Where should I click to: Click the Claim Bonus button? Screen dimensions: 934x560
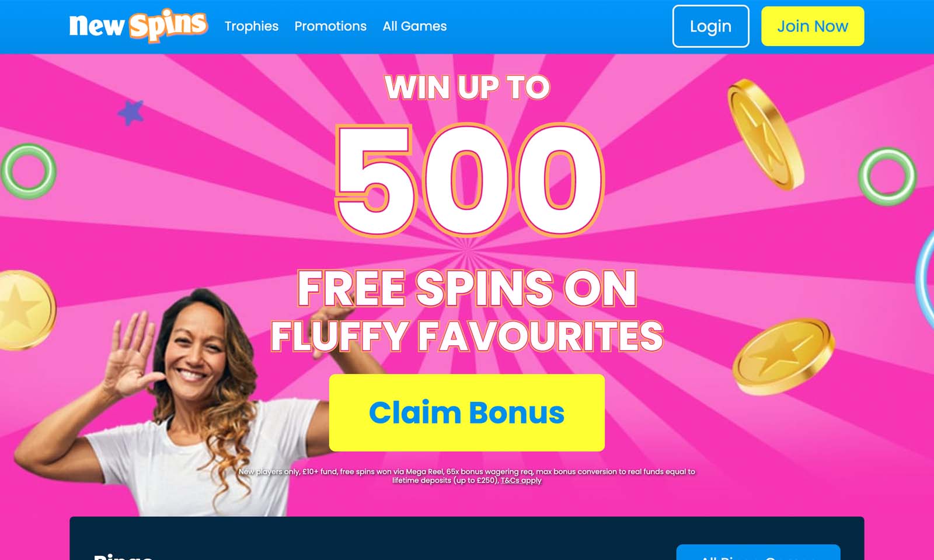click(x=467, y=412)
